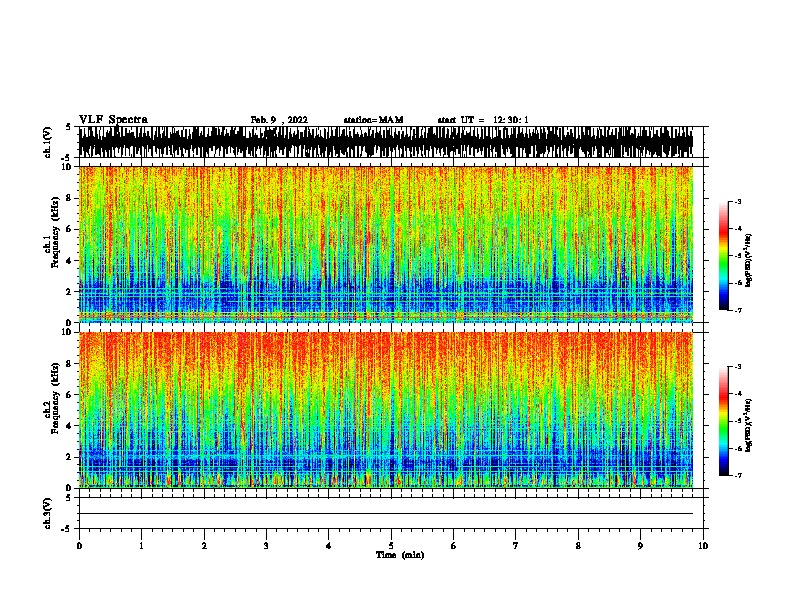Viewport: 792px width, 612px height.
Task: Click the "8" kHz tick on ch.1 frequency axis
Action: pos(71,198)
